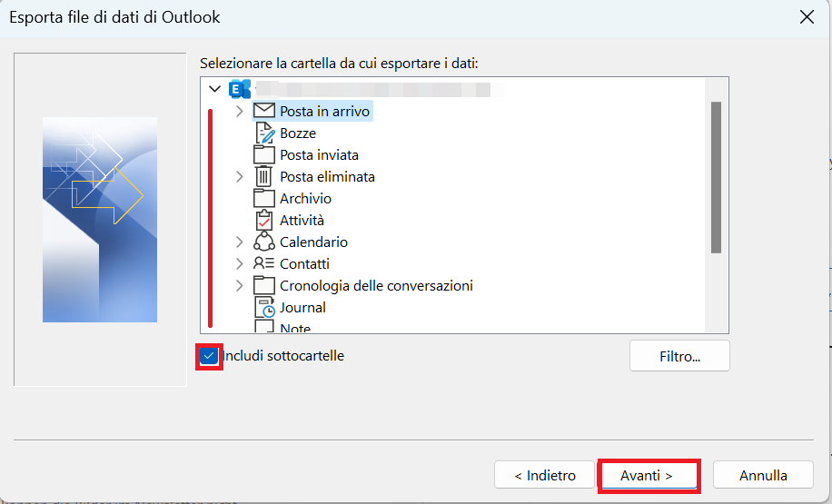Click the Posta in arrivo envelope icon
Image resolution: width=832 pixels, height=504 pixels.
(x=263, y=111)
